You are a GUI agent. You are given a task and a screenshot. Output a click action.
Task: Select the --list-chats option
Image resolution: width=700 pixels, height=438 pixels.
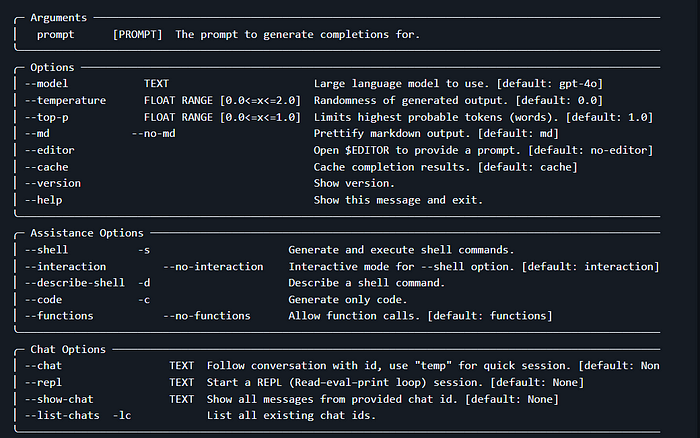tap(62, 416)
